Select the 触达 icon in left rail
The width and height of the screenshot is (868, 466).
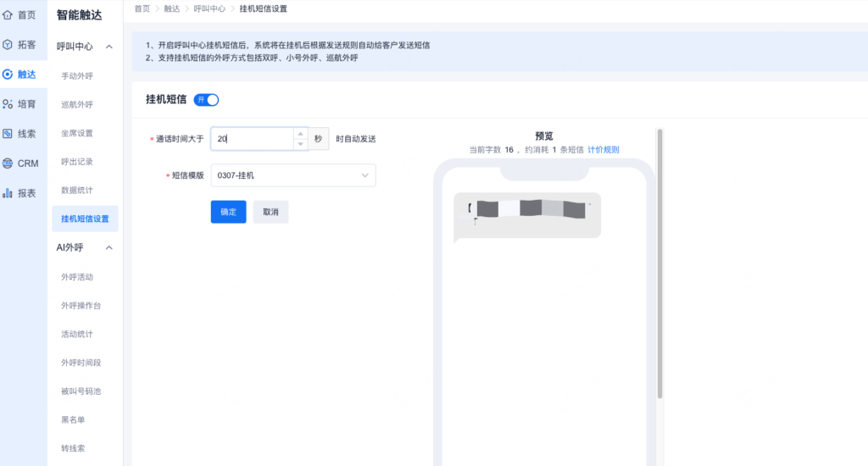pyautogui.click(x=8, y=75)
